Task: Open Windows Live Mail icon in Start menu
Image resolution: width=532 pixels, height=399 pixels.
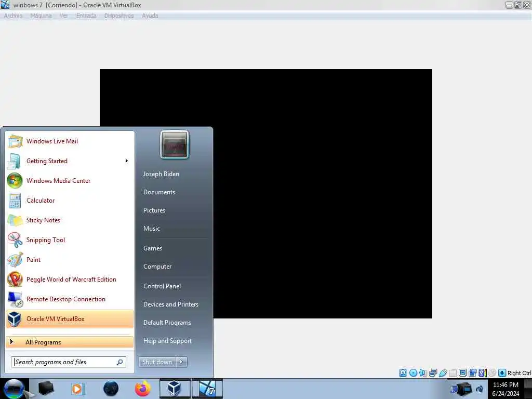Action: click(15, 141)
